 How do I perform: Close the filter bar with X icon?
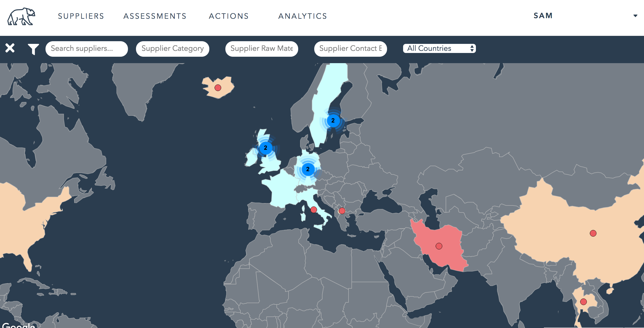click(10, 48)
